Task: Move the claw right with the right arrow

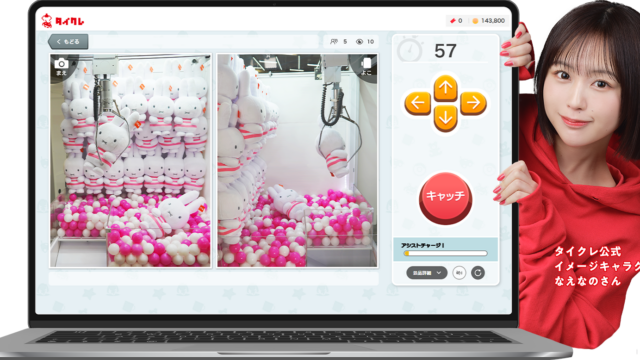Action: 473,103
